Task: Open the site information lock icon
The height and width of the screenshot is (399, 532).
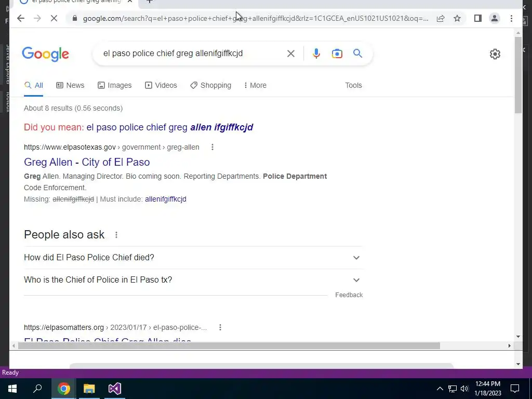Action: click(75, 18)
